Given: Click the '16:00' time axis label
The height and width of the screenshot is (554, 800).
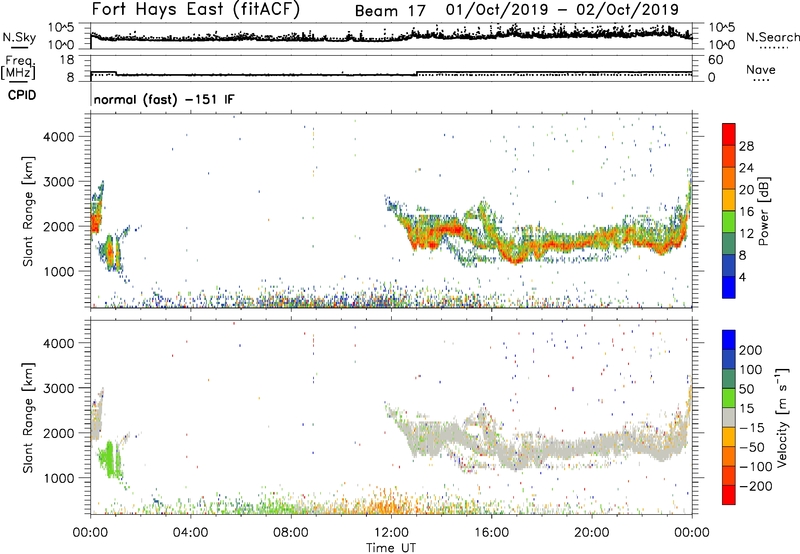Looking at the screenshot, I should pyautogui.click(x=491, y=533).
